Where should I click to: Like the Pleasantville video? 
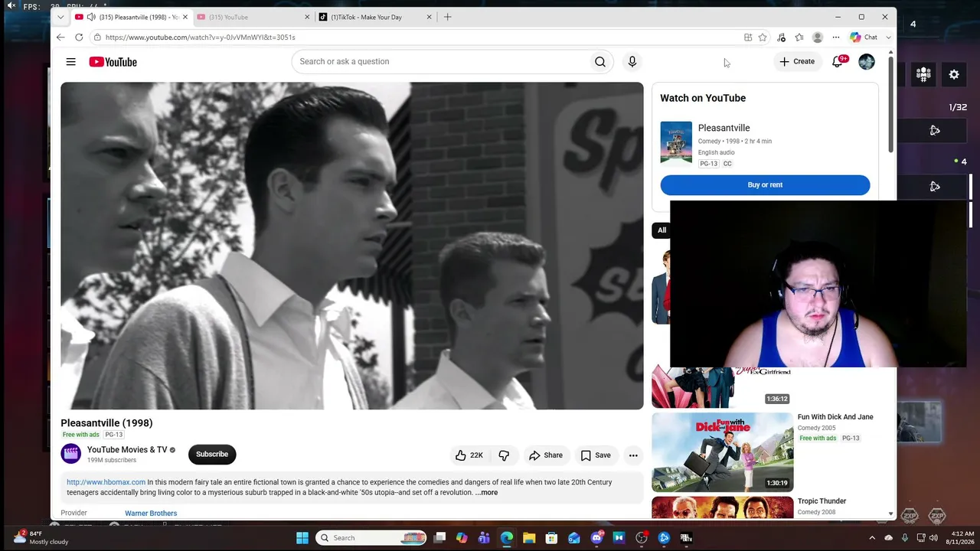[469, 455]
